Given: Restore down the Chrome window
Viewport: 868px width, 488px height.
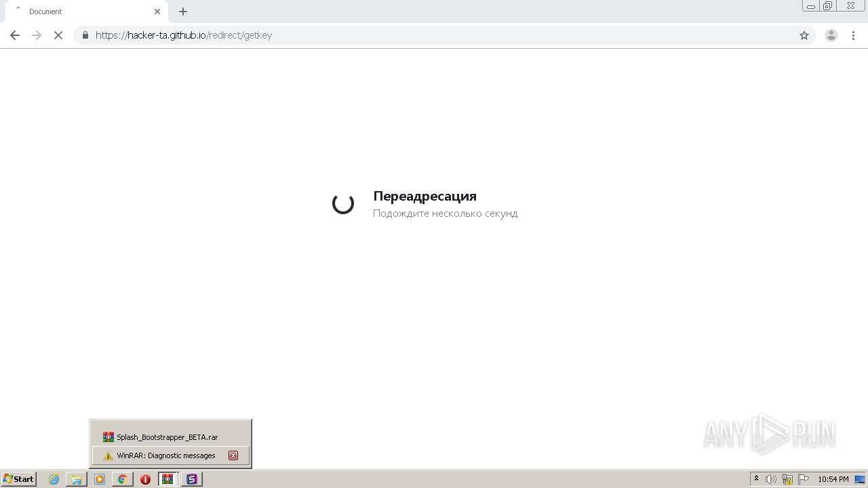Looking at the screenshot, I should pyautogui.click(x=828, y=6).
